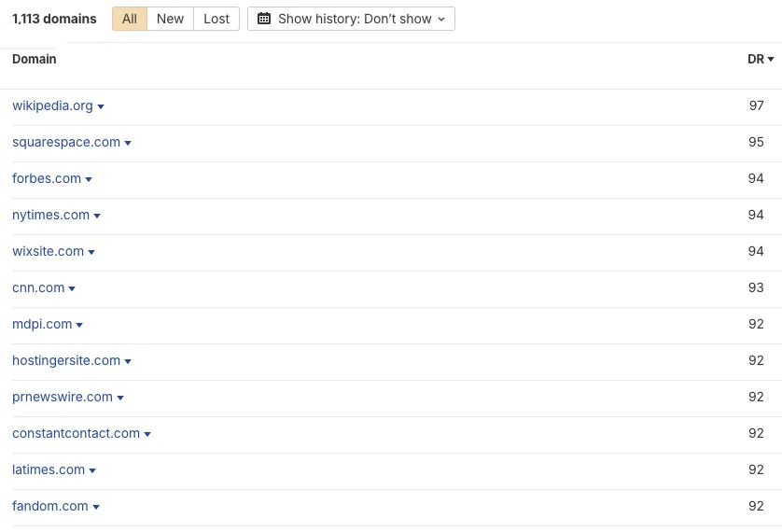The image size is (782, 532).
Task: Open the wixsite.com link
Action: point(48,251)
